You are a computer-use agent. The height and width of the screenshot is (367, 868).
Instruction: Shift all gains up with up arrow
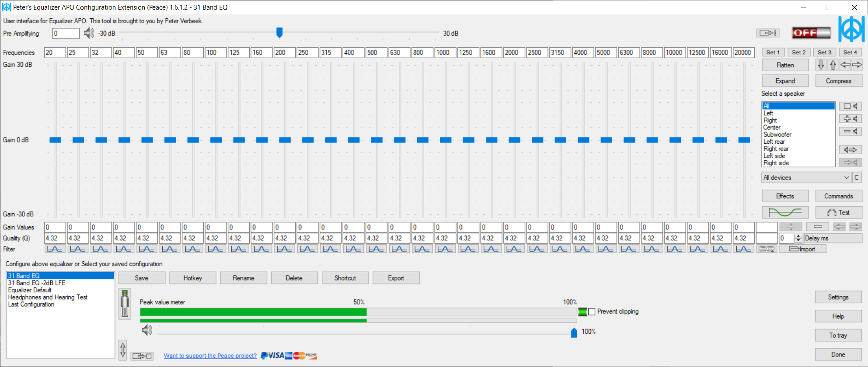[x=833, y=65]
